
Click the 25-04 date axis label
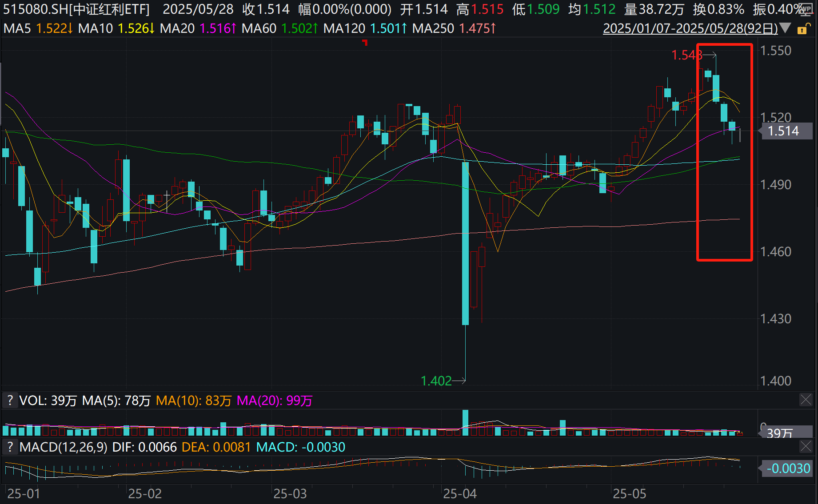click(x=459, y=494)
